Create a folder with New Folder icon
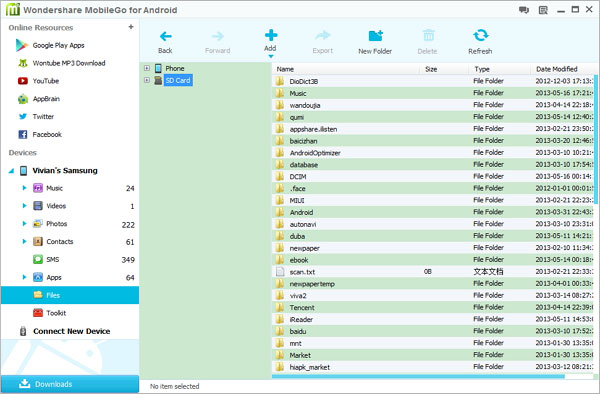The image size is (600, 394). (x=375, y=36)
